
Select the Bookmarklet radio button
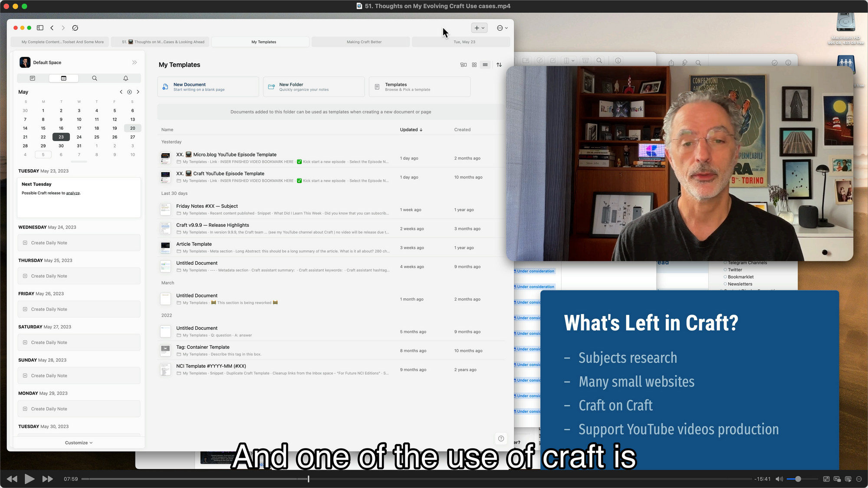click(725, 277)
